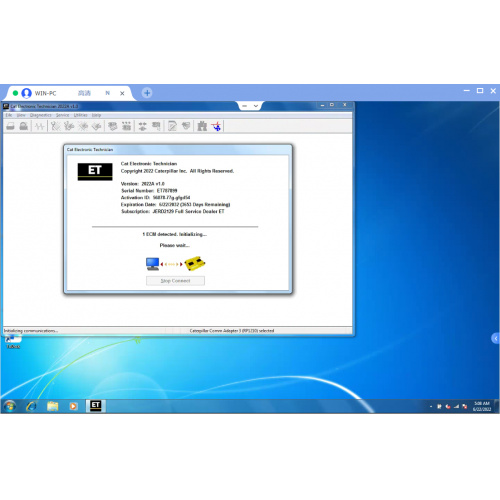Select the WIN-PC remote session tab

coord(68,93)
